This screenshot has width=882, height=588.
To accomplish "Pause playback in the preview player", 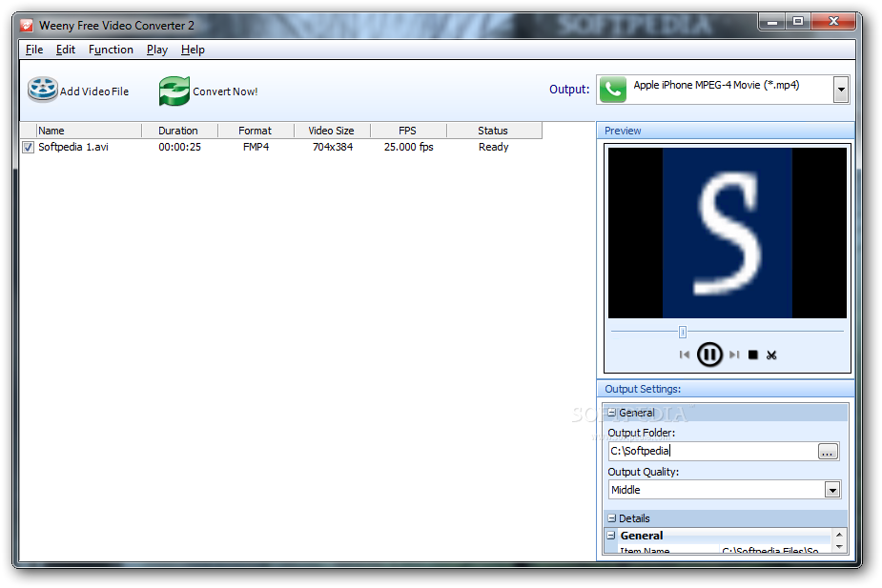I will (x=709, y=355).
